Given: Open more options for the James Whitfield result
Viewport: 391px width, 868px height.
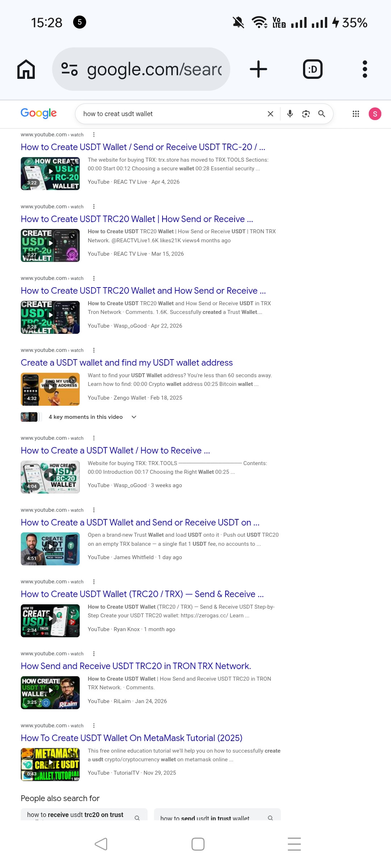Looking at the screenshot, I should 94,510.
